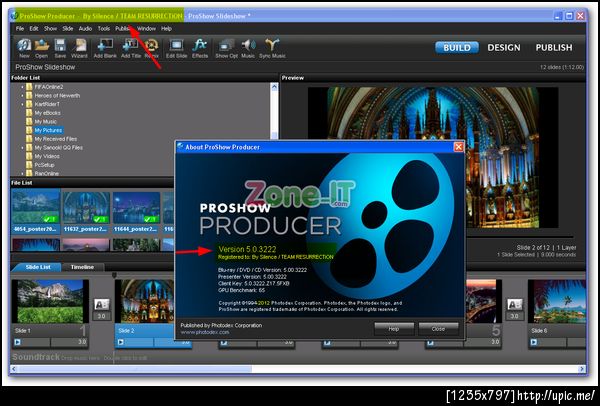Click play icon under Slide 1
Image resolution: width=600 pixels, height=406 pixels.
click(x=18, y=342)
